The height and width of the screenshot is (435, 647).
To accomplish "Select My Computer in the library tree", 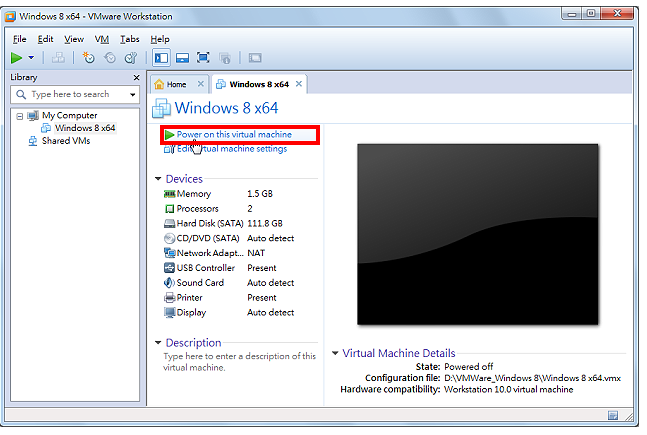I will pyautogui.click(x=69, y=116).
